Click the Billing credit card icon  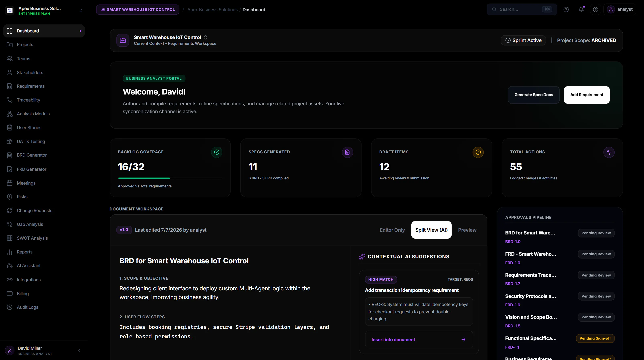pos(9,294)
